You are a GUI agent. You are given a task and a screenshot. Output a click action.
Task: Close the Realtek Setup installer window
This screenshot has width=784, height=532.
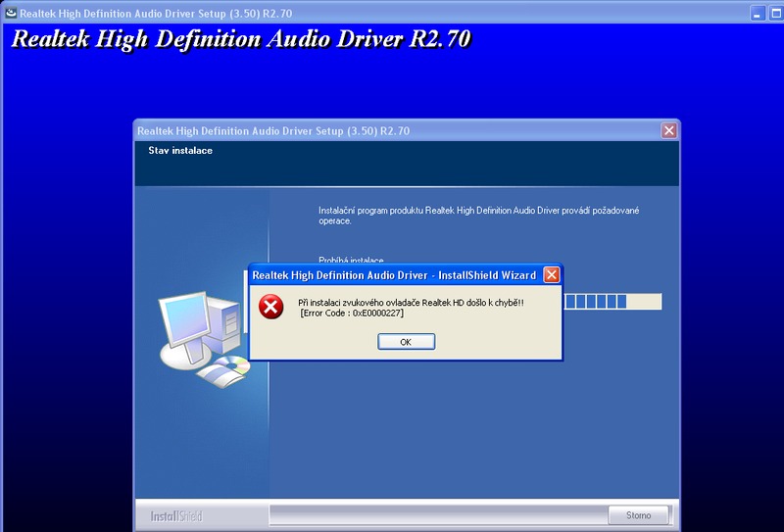[x=669, y=131]
